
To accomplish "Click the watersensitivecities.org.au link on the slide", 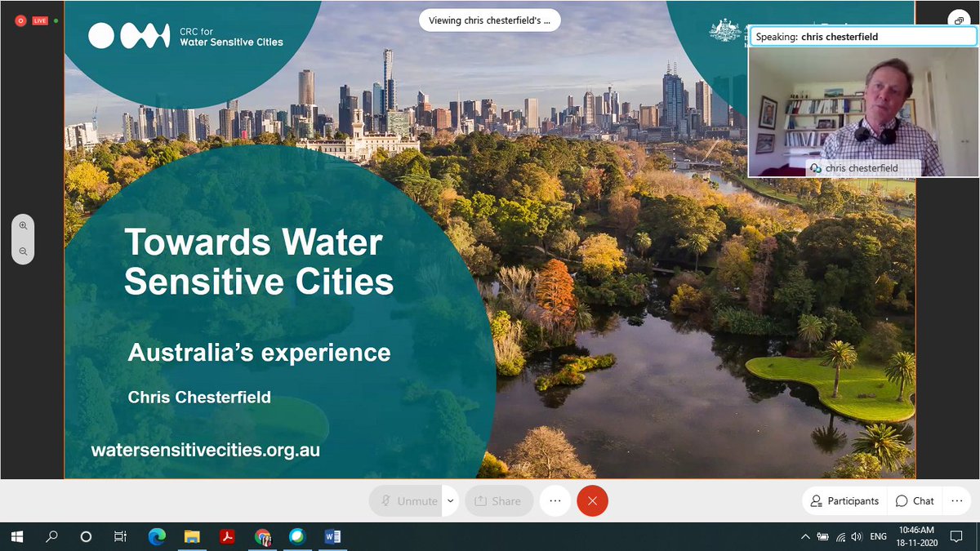I will pyautogui.click(x=206, y=450).
